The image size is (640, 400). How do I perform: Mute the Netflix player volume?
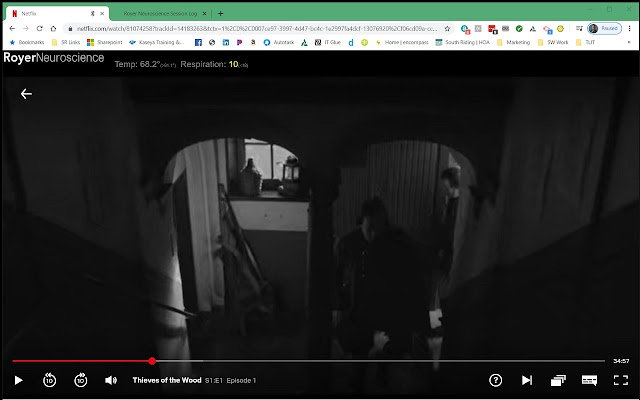pos(111,380)
